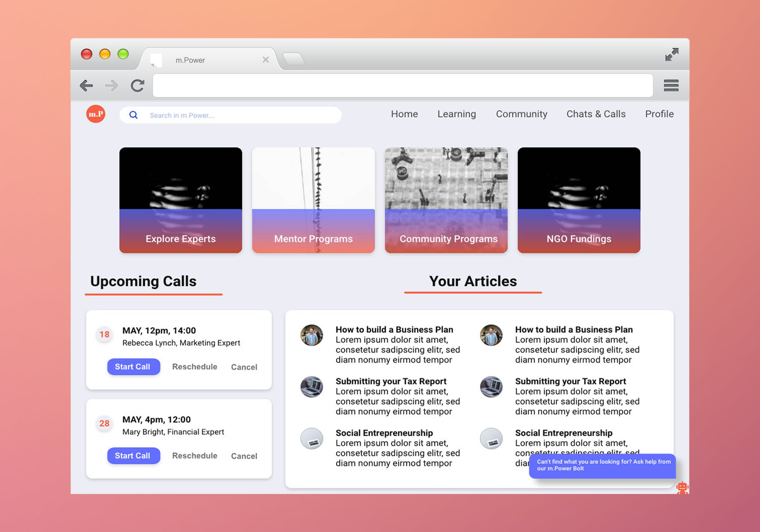
Task: Switch to the Chats & Calls section
Action: (x=596, y=114)
